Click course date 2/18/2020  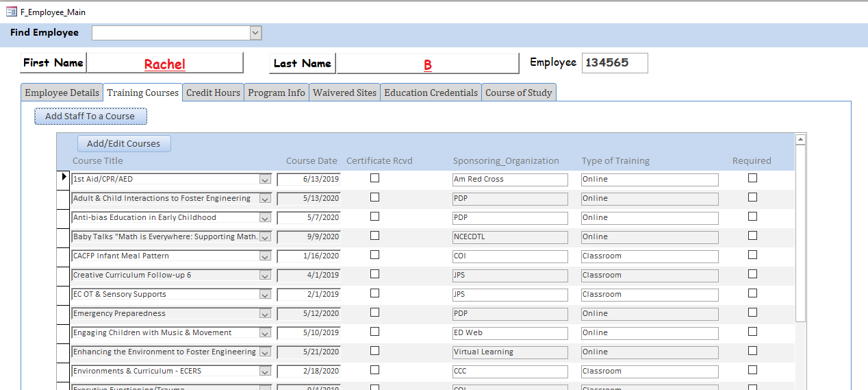tap(309, 371)
